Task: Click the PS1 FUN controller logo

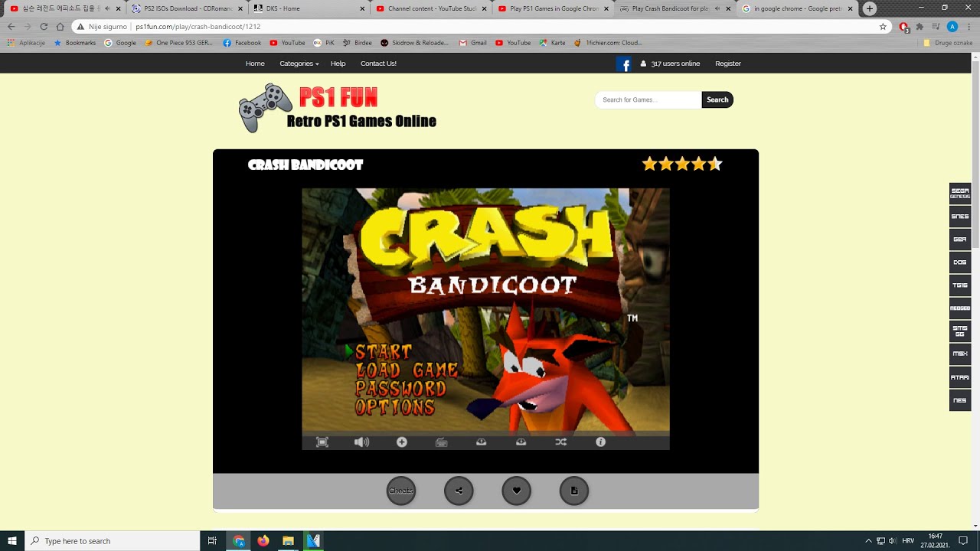Action: [338, 108]
